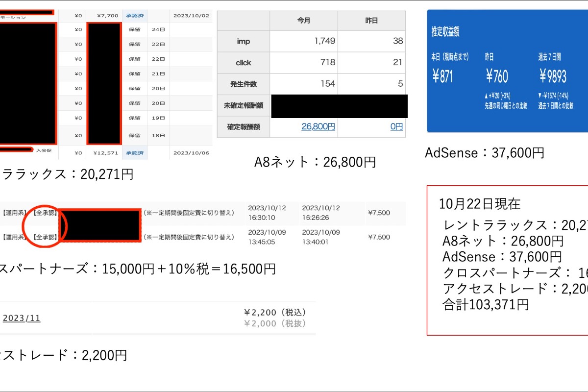The height and width of the screenshot is (392, 588).
Task: Select the 今月 column header
Action: [x=304, y=21]
